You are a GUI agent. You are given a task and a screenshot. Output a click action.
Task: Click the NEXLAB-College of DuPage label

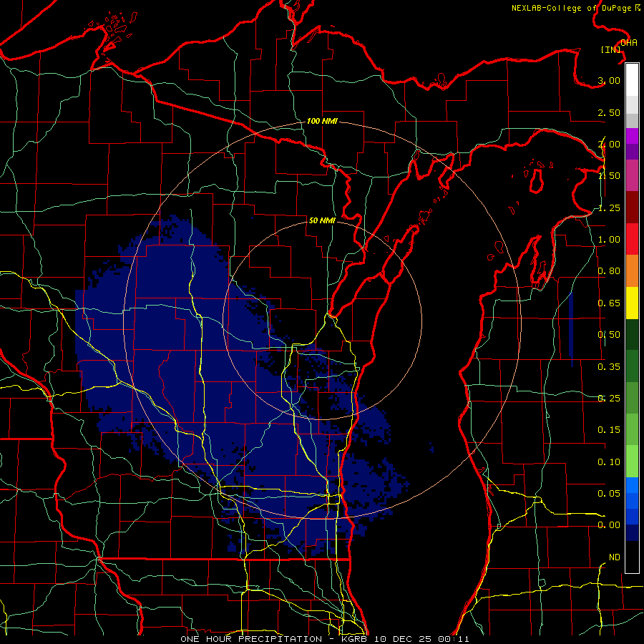click(x=576, y=8)
